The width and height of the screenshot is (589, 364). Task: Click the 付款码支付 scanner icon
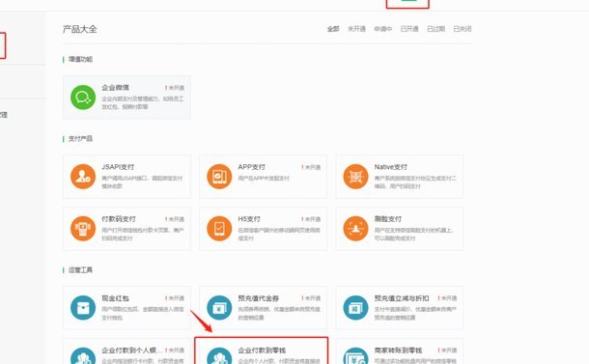(83, 229)
